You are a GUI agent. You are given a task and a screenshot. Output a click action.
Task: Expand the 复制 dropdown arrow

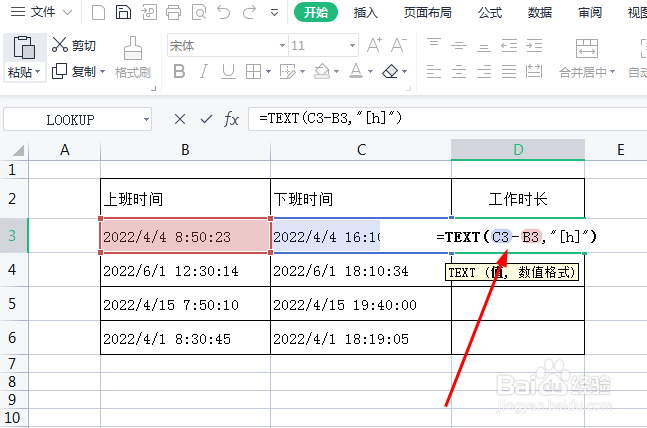[102, 72]
